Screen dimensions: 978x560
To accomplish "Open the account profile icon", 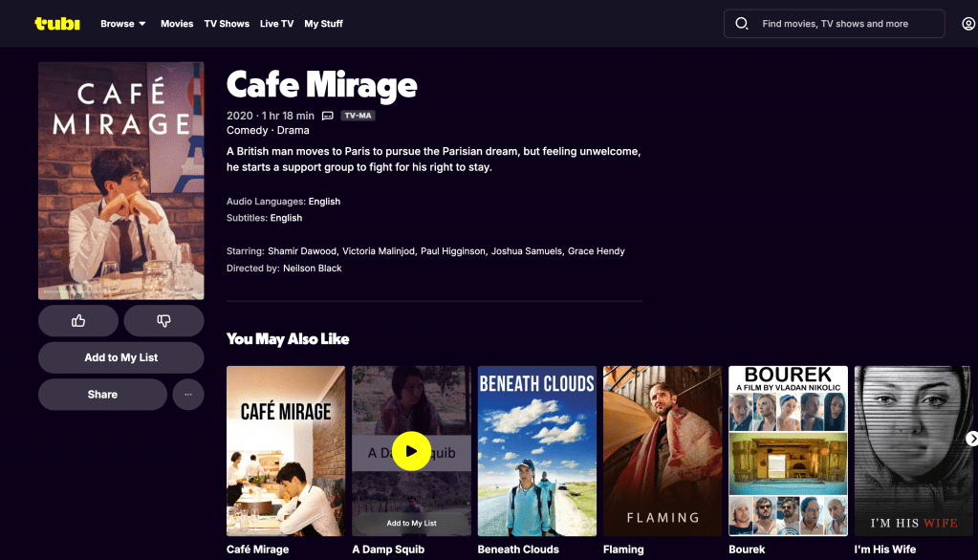I will (967, 24).
